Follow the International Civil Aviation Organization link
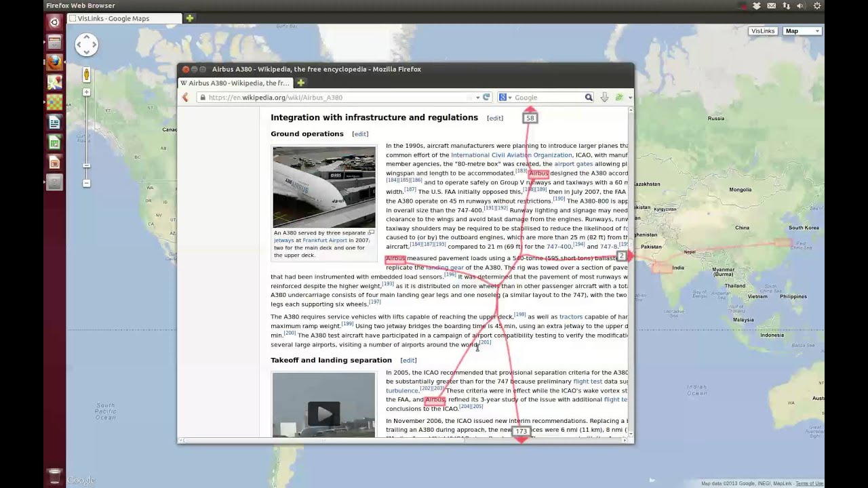This screenshot has width=868, height=488. coord(511,155)
